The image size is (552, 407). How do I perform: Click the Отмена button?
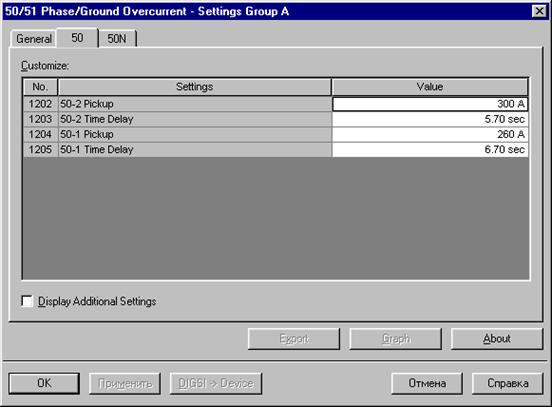(x=427, y=383)
